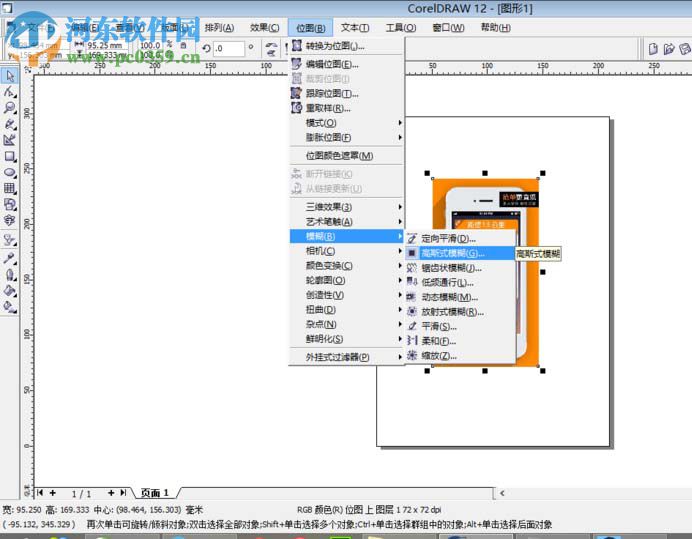Choose 低频通行(L) low pass option

pyautogui.click(x=460, y=283)
